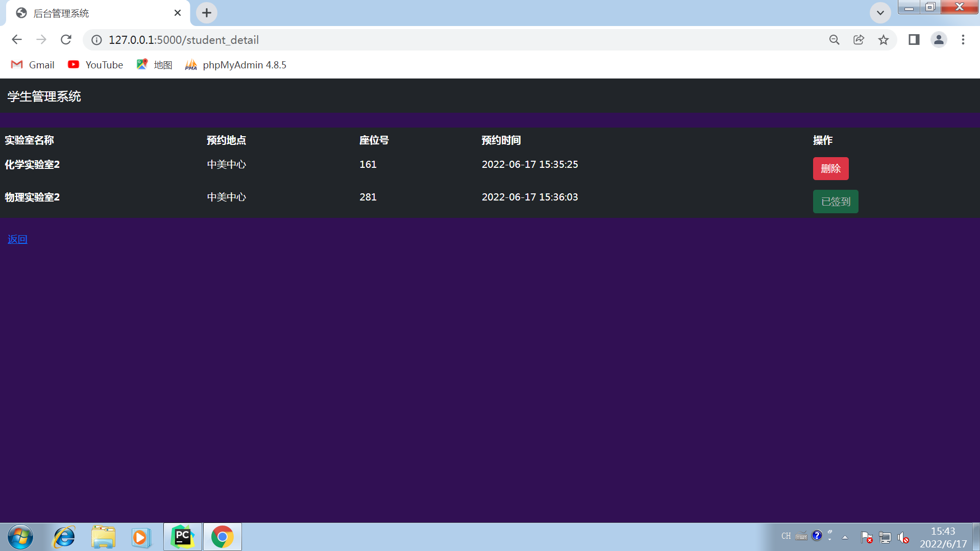Switch input language via CH indicator
Screen dimensions: 980x551
coord(786,536)
